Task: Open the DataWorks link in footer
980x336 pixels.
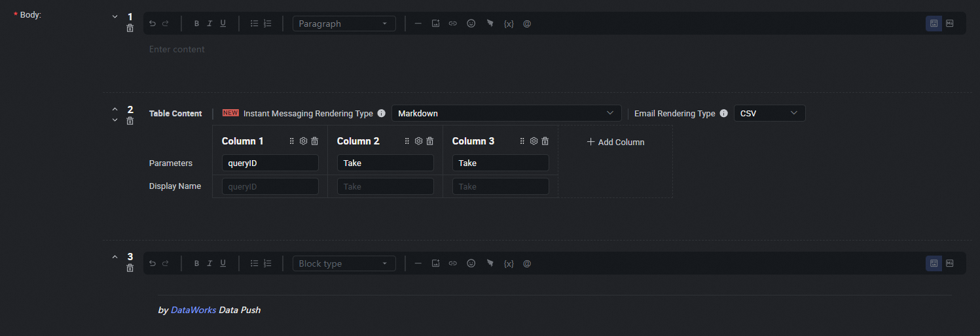Action: (x=193, y=310)
